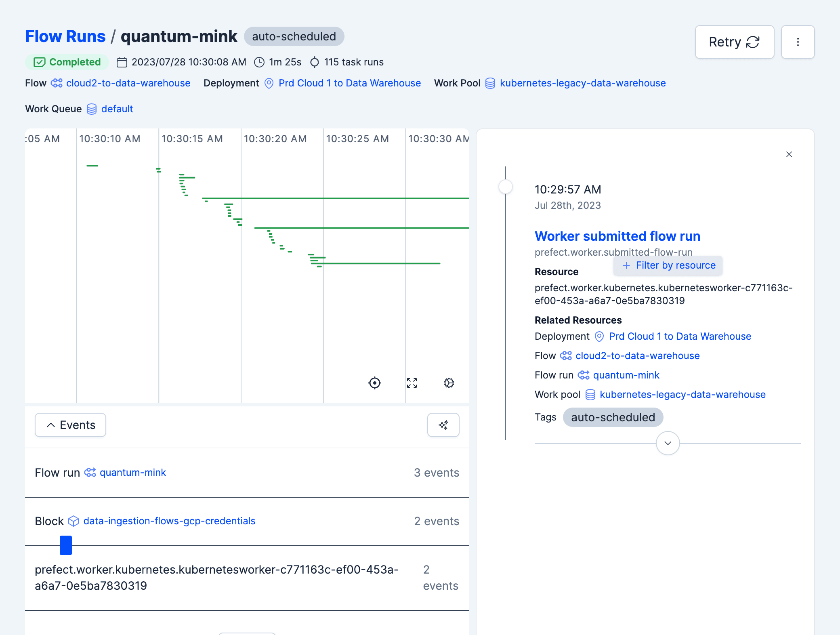
Task: Click the recenter timeline crosshair icon
Action: point(374,383)
